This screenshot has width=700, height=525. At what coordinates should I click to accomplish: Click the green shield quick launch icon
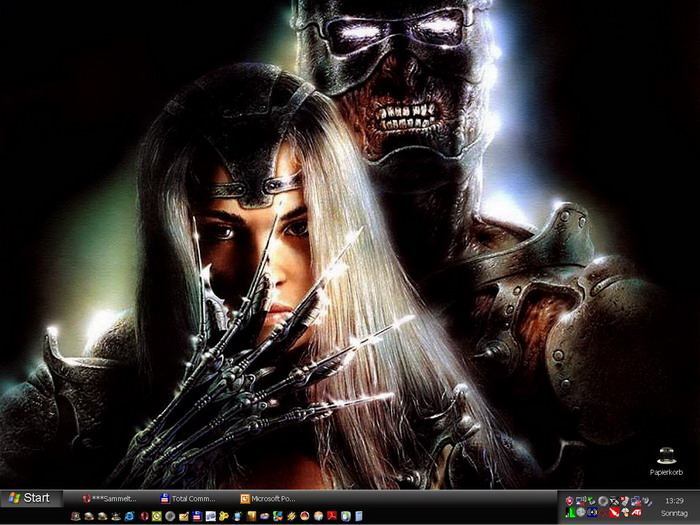point(346,517)
